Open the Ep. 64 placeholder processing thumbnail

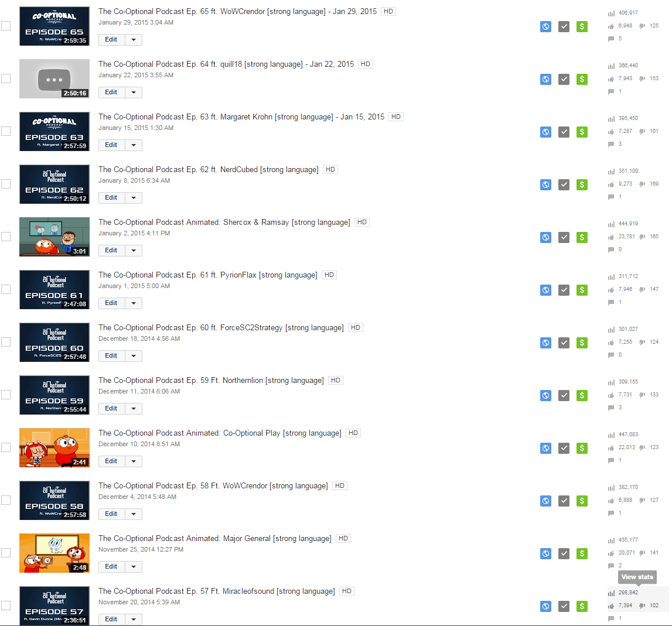(x=54, y=79)
